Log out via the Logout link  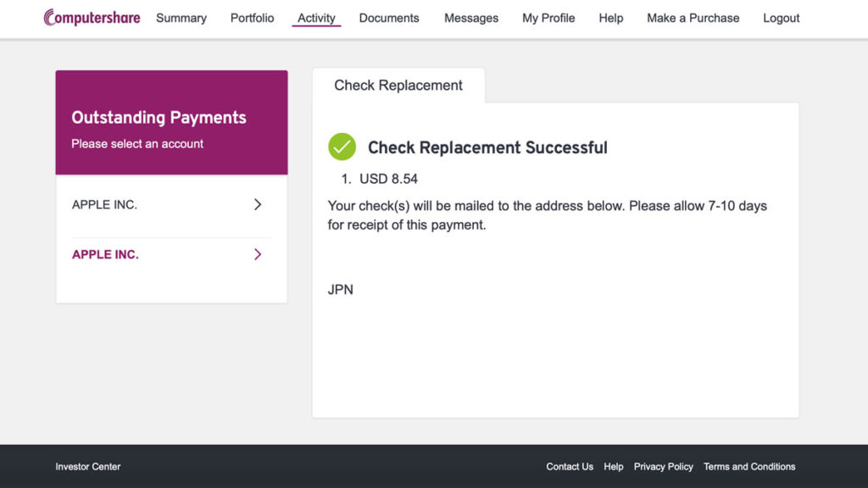[781, 19]
